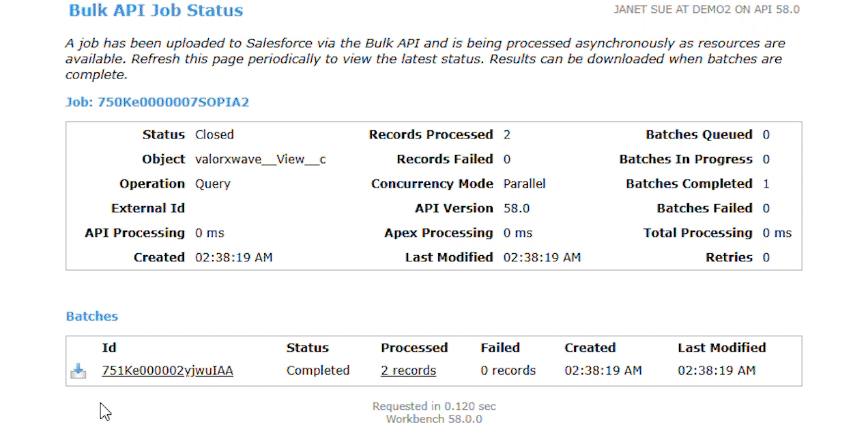
Task: Click the Batches section heading
Action: (92, 316)
